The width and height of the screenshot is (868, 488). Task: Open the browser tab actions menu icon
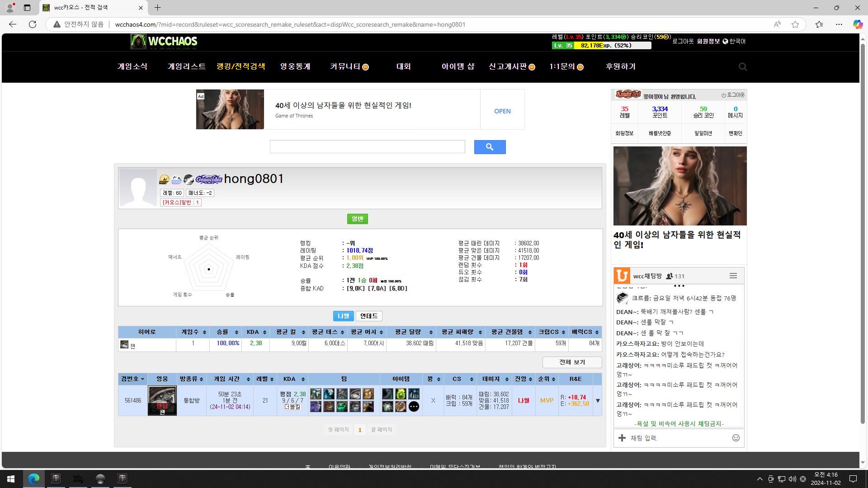point(27,8)
